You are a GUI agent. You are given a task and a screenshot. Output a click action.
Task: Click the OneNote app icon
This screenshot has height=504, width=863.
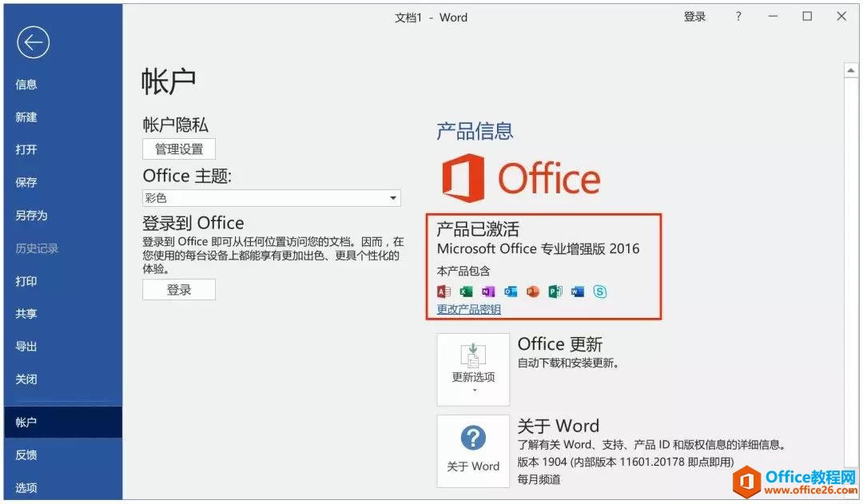pos(488,292)
